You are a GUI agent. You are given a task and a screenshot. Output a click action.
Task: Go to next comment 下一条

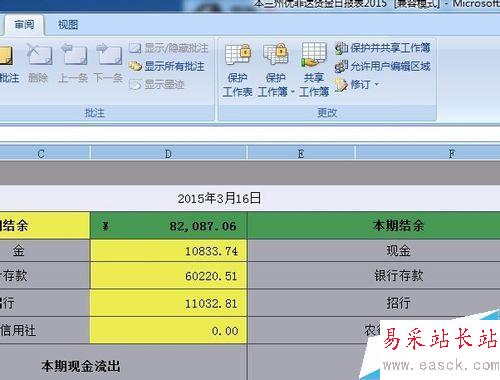[108, 63]
